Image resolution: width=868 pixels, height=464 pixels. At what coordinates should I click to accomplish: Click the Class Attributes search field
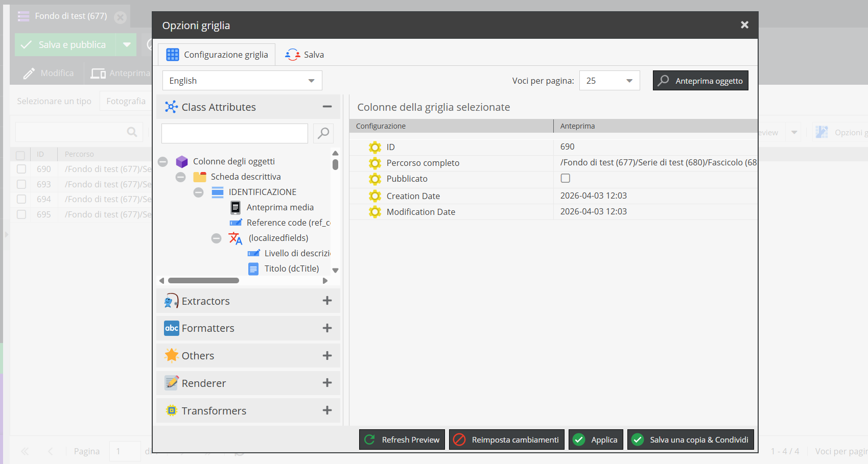pos(234,134)
